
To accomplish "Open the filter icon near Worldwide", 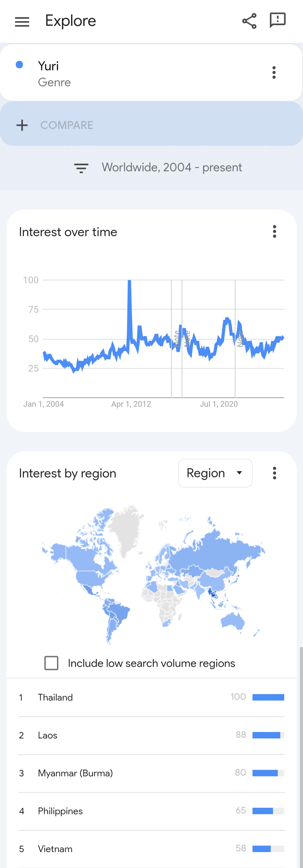I will click(x=81, y=168).
